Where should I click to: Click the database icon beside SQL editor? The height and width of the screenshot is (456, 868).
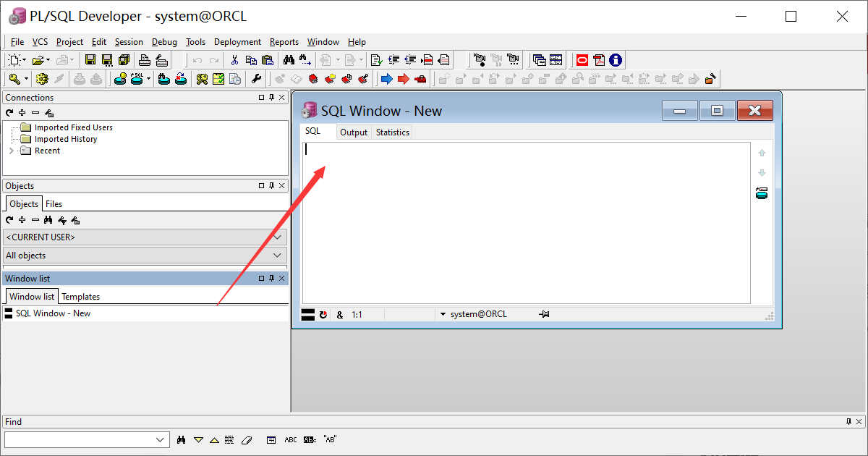point(762,193)
